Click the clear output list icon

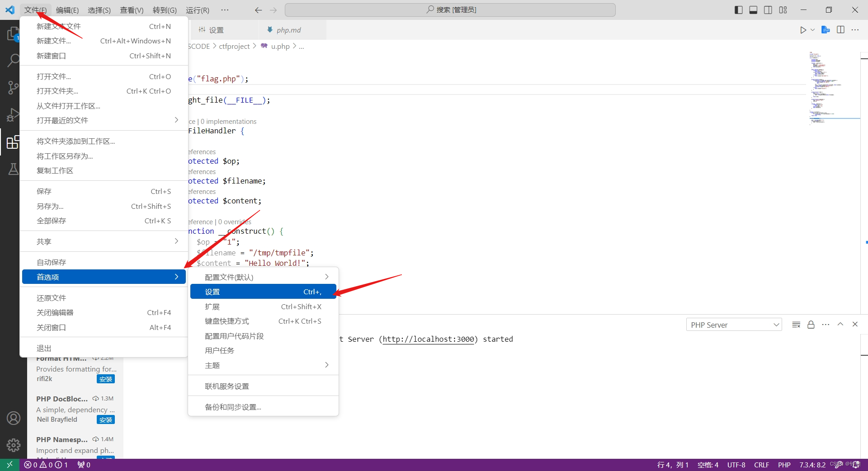point(796,325)
